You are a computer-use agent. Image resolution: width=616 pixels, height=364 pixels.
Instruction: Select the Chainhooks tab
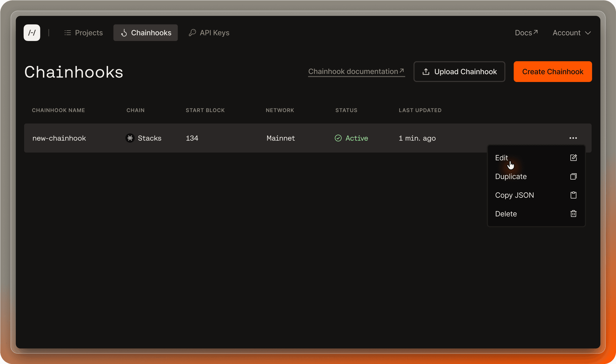click(146, 33)
